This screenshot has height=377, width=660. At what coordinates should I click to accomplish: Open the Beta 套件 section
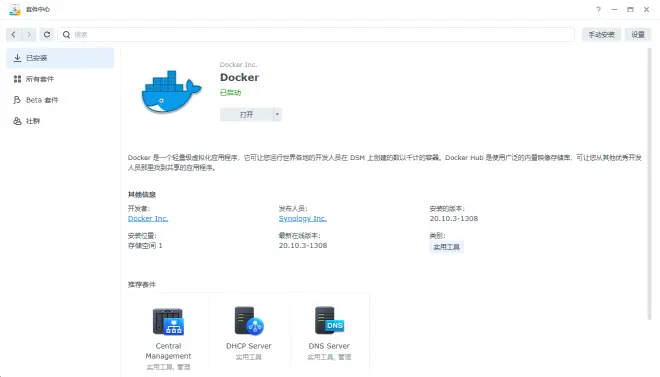pyautogui.click(x=60, y=100)
